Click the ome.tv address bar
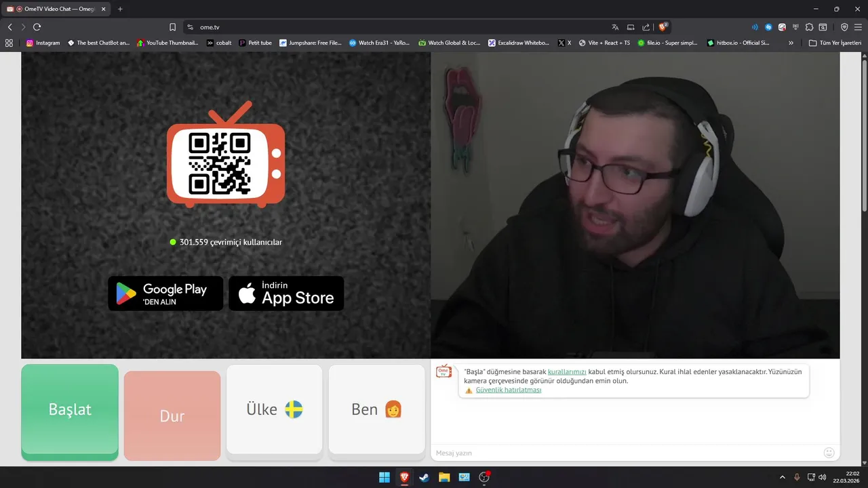 click(x=400, y=27)
